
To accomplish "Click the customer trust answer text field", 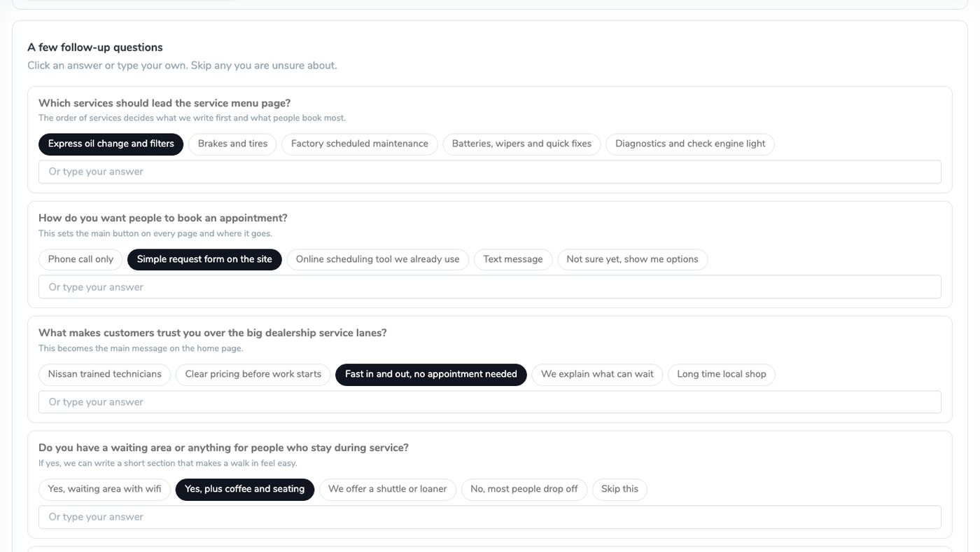I will [490, 402].
